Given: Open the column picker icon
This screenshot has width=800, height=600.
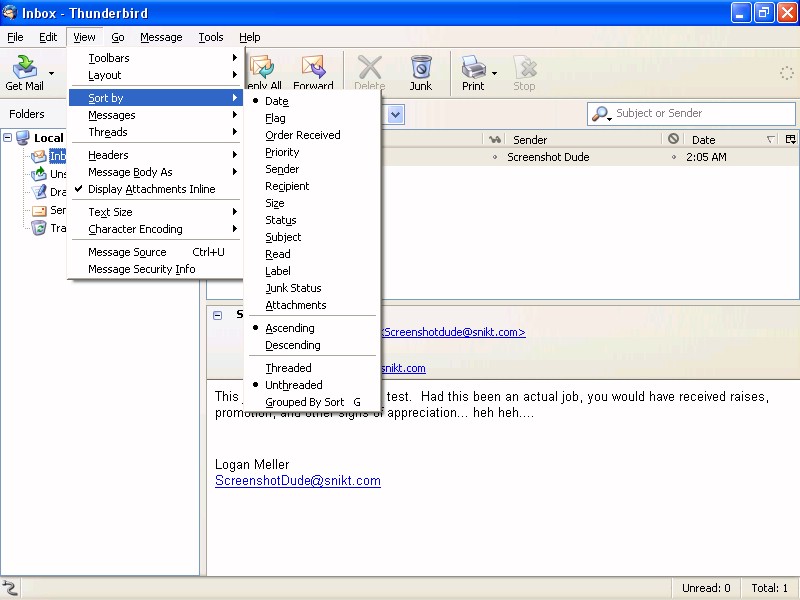Looking at the screenshot, I should (x=790, y=139).
